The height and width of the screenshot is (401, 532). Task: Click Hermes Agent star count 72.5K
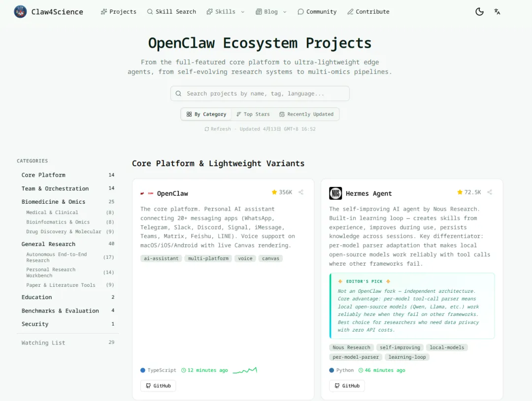469,192
